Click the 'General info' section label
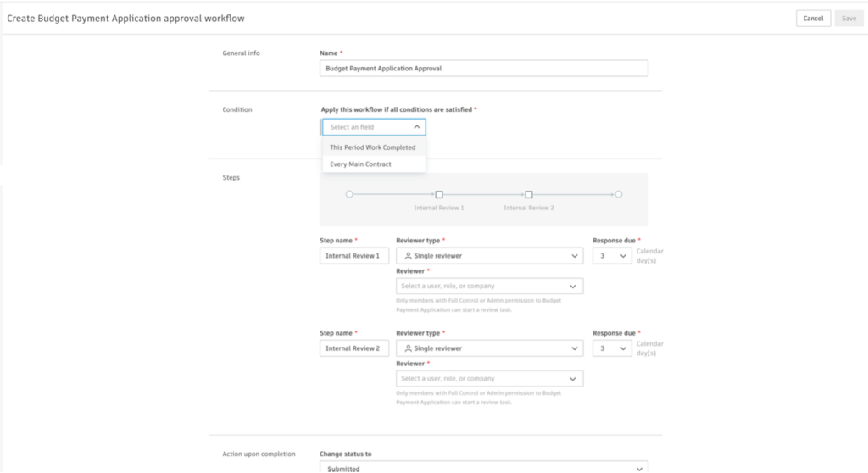Image resolution: width=868 pixels, height=473 pixels. [x=241, y=53]
